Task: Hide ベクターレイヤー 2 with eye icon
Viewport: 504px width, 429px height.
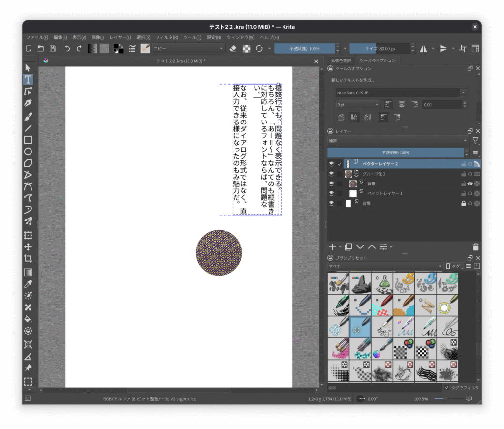Action: pos(331,164)
